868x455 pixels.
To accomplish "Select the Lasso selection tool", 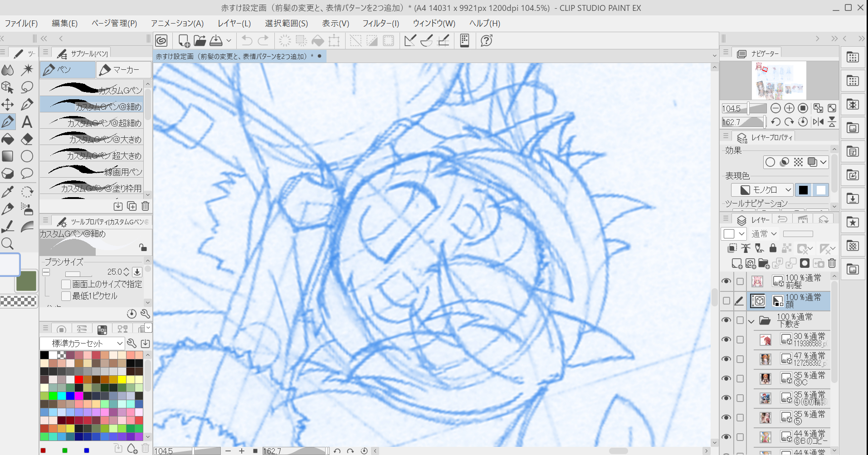I will pos(27,87).
